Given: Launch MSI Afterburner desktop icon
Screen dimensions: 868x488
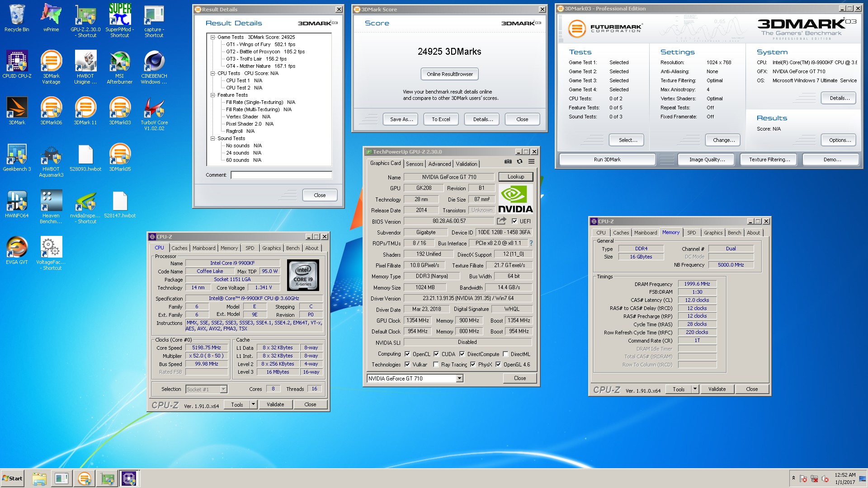Looking at the screenshot, I should point(120,67).
